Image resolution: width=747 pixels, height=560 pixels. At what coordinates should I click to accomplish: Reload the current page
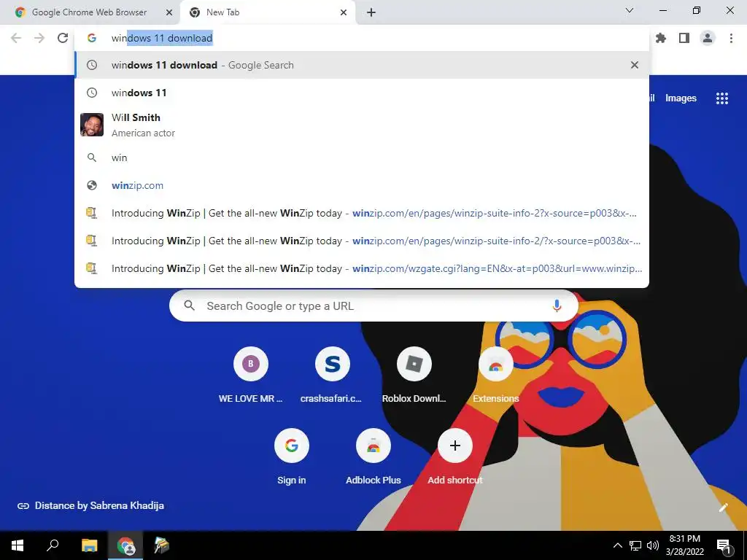click(63, 38)
